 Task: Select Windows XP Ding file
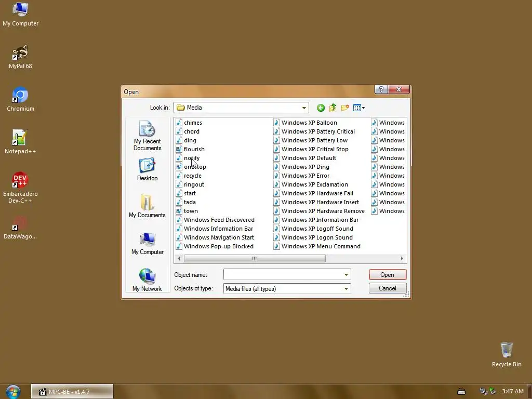click(302, 167)
